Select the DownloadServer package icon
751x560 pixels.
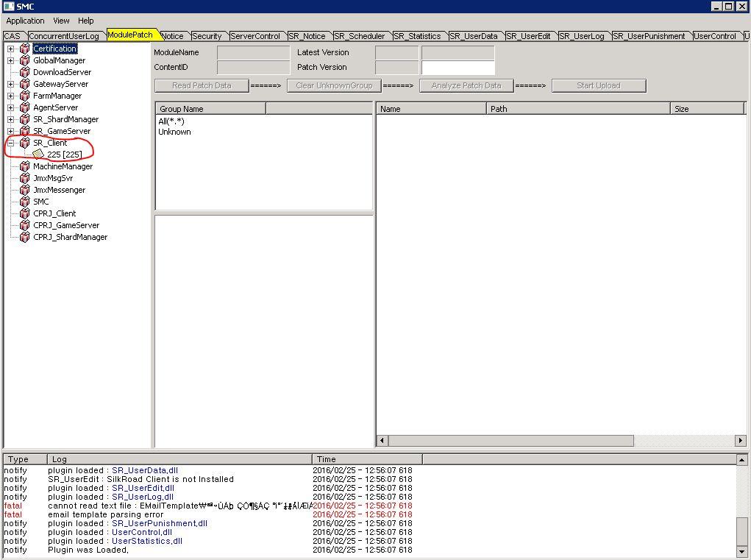[25, 72]
